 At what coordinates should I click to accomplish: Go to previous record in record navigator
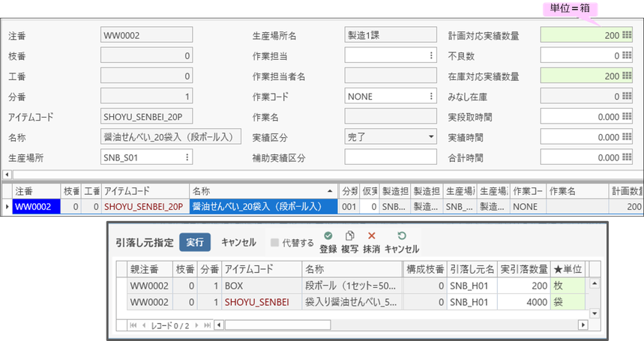point(144,325)
